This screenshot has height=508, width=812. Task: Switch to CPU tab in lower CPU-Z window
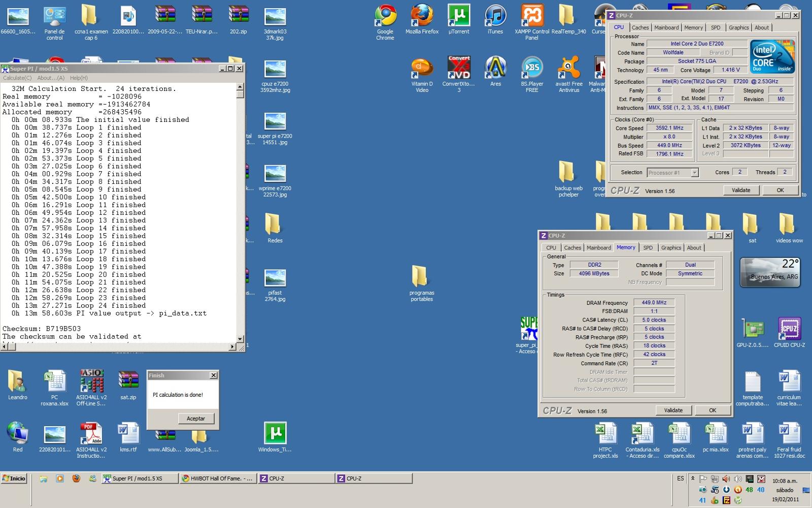[x=551, y=248]
